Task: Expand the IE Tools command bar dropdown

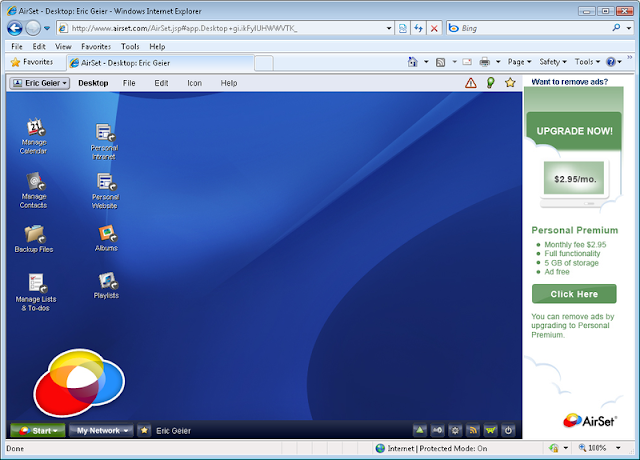Action: 587,62
